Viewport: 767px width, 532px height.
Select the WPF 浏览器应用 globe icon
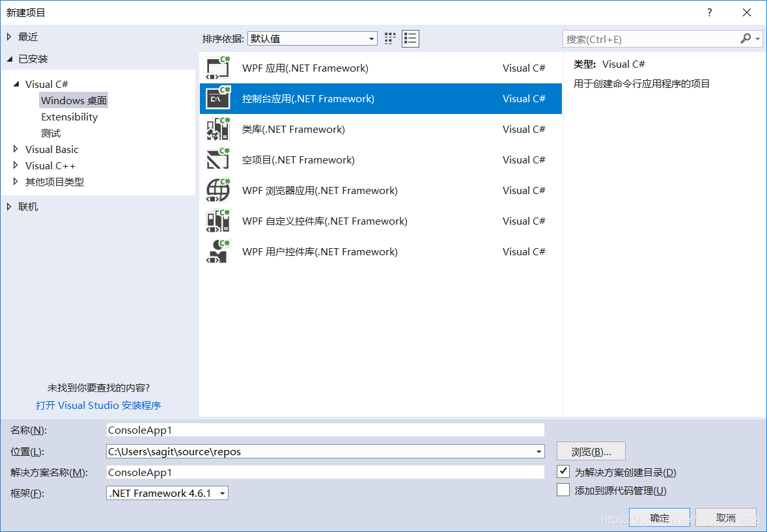(x=218, y=190)
